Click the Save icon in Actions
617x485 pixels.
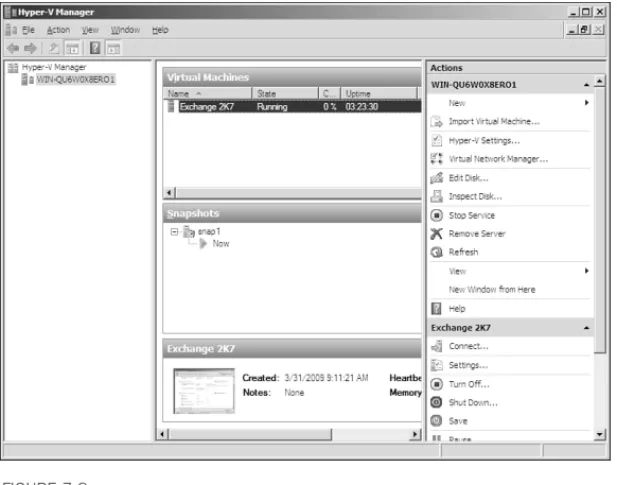click(436, 421)
